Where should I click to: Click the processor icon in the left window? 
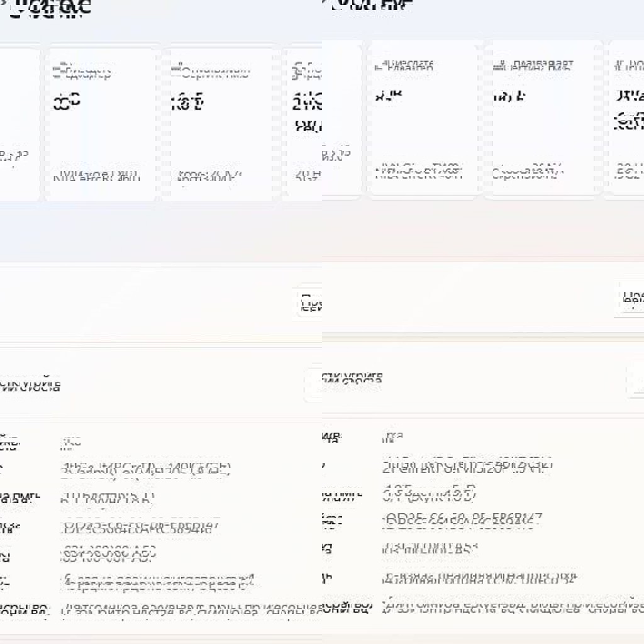(x=297, y=71)
